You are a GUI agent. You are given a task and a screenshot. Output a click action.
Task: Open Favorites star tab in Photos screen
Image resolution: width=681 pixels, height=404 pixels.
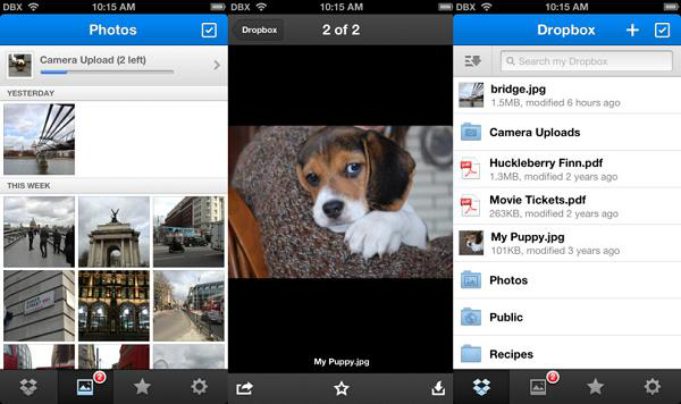142,386
